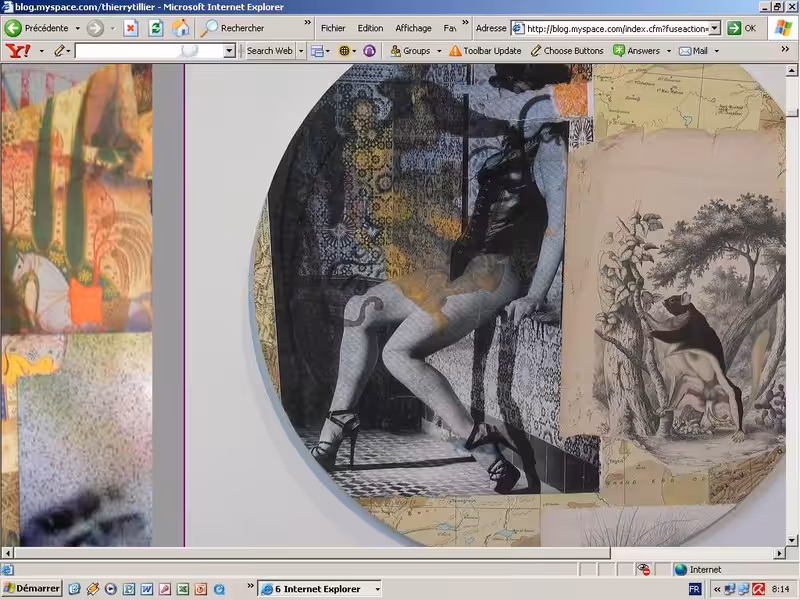Open the Edition menu
Screen dimensions: 800x600
pyautogui.click(x=370, y=28)
